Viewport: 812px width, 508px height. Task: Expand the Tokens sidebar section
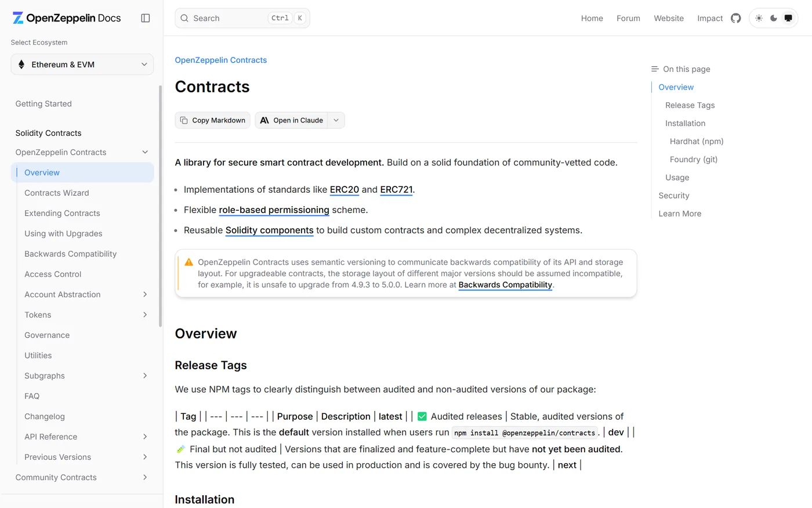point(145,315)
